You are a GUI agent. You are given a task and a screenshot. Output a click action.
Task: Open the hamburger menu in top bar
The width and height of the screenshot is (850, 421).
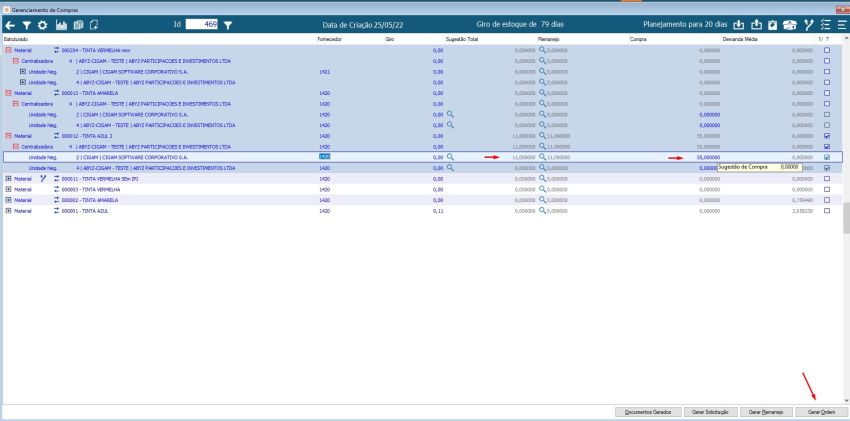pyautogui.click(x=841, y=25)
